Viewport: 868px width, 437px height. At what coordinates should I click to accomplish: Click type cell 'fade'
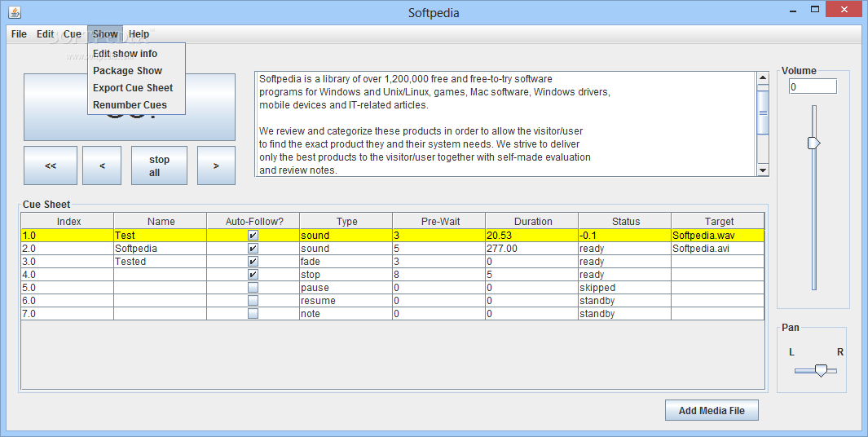tap(346, 262)
